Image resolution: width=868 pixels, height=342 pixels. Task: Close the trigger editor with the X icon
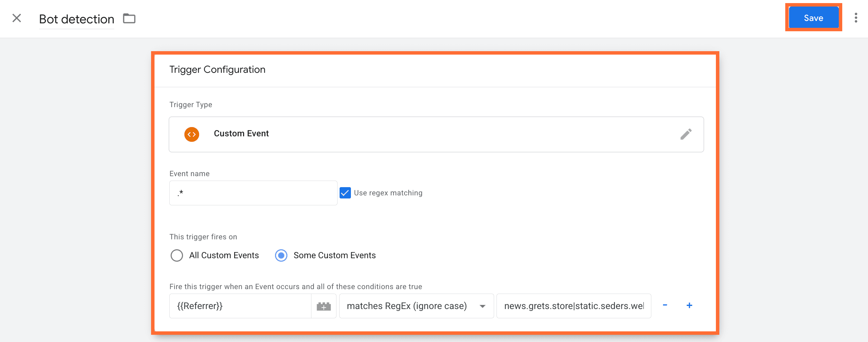tap(16, 18)
